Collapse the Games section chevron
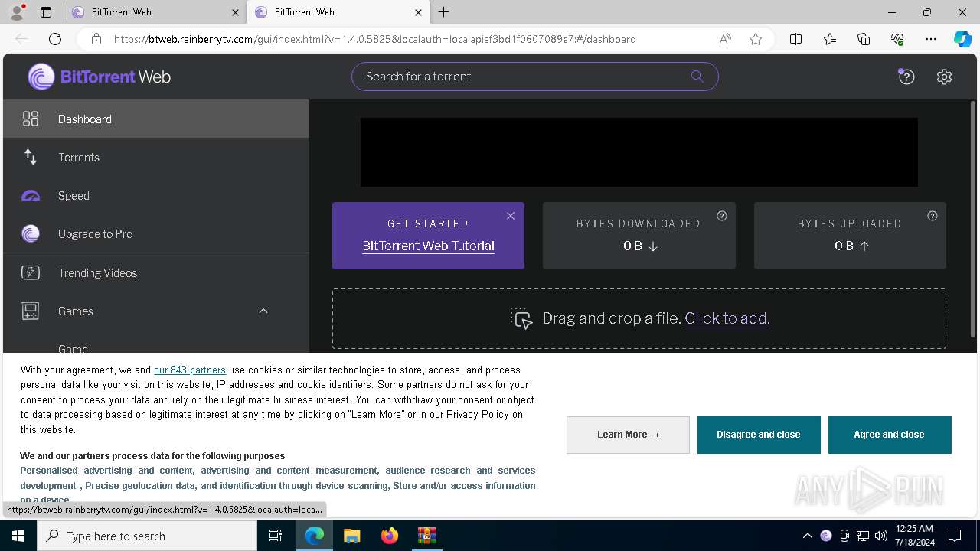Viewport: 980px width, 551px height. pyautogui.click(x=263, y=311)
